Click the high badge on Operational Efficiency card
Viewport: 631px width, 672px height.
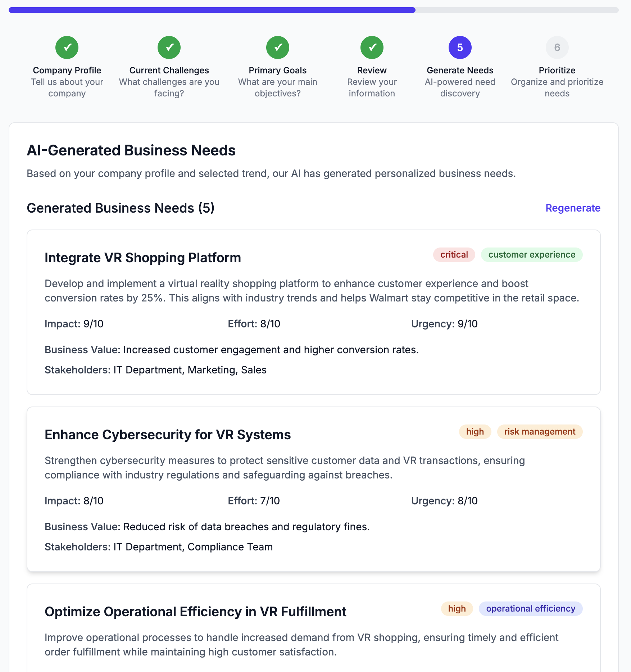tap(457, 609)
